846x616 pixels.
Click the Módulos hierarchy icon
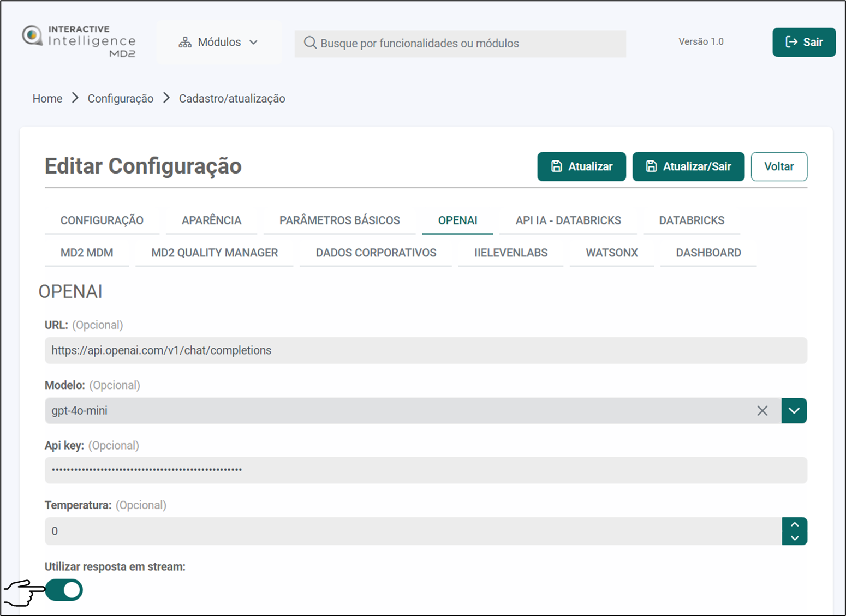point(185,43)
